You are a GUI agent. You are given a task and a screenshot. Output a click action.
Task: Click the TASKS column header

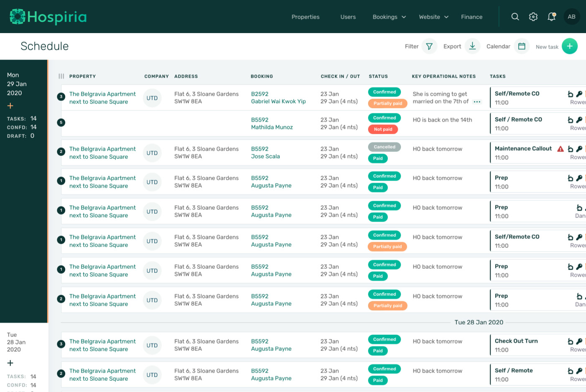pos(498,76)
